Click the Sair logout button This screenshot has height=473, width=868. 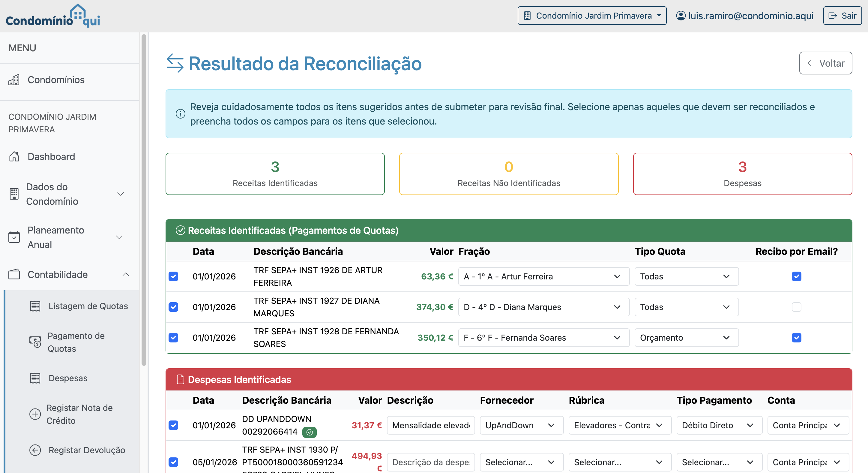click(843, 16)
